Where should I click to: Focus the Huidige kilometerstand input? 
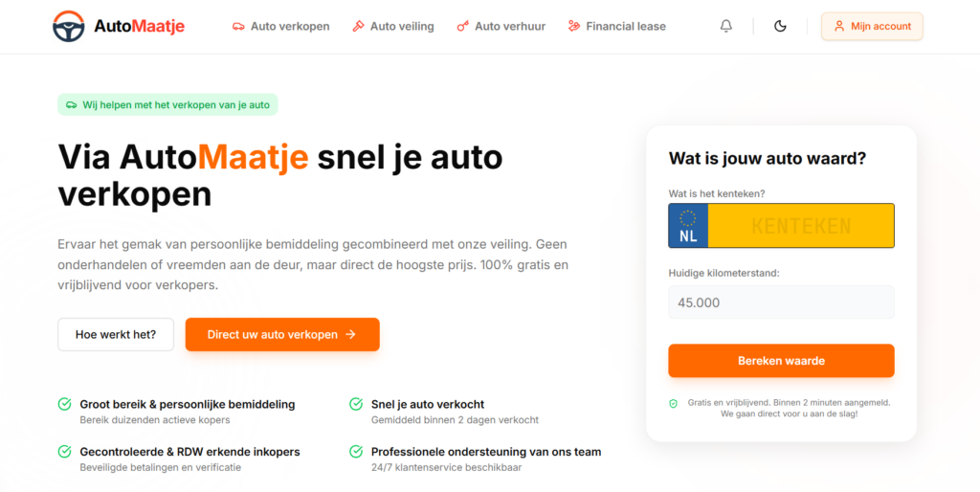[781, 302]
